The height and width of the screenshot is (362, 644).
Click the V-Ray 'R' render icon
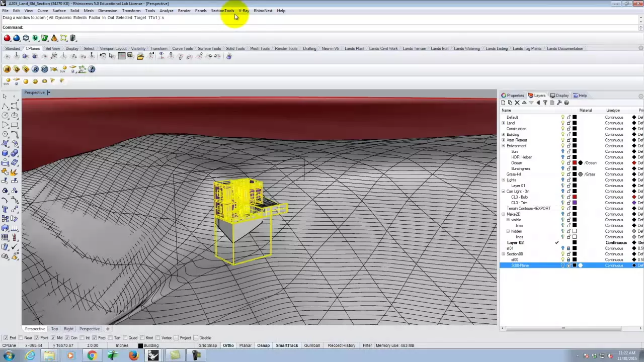[35, 69]
